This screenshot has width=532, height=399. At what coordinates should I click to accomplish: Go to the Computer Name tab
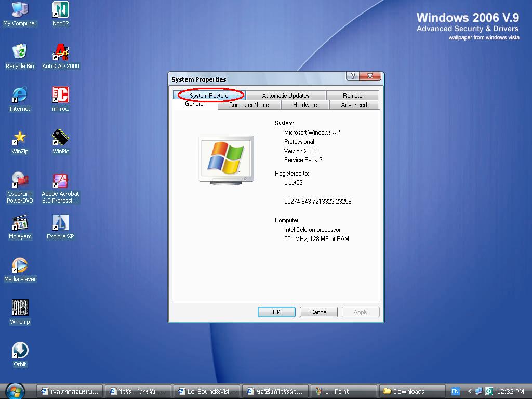tap(249, 105)
